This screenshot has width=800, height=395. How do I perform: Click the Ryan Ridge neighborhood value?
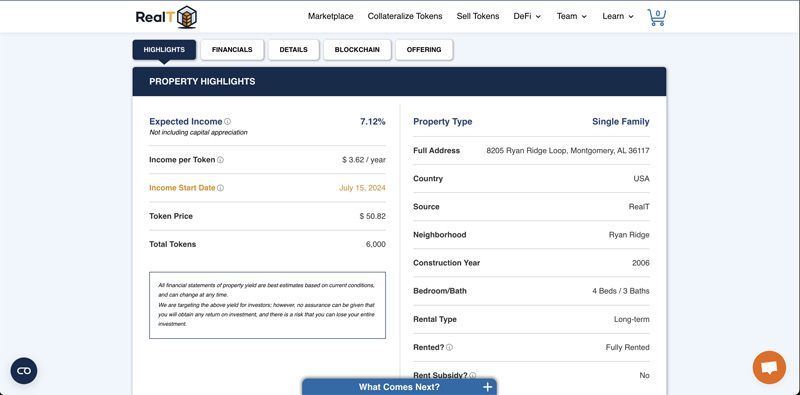[x=629, y=235]
